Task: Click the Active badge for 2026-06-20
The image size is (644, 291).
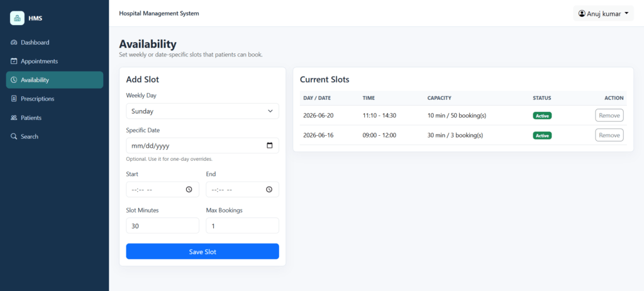Action: pyautogui.click(x=542, y=116)
